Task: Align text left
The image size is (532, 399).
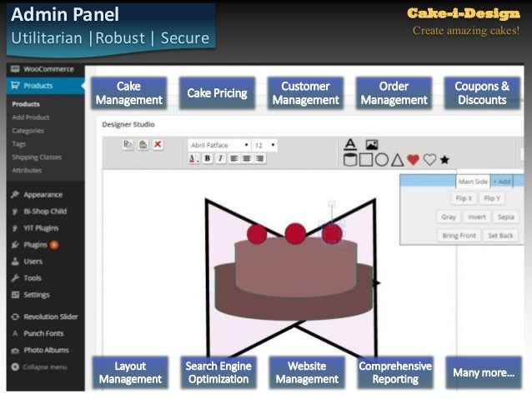Action: click(233, 158)
